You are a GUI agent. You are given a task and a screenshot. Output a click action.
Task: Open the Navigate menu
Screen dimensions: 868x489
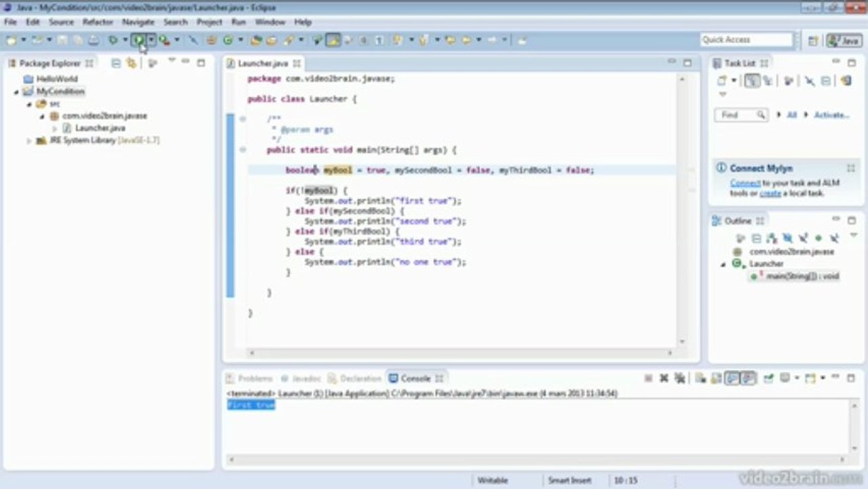tap(138, 22)
